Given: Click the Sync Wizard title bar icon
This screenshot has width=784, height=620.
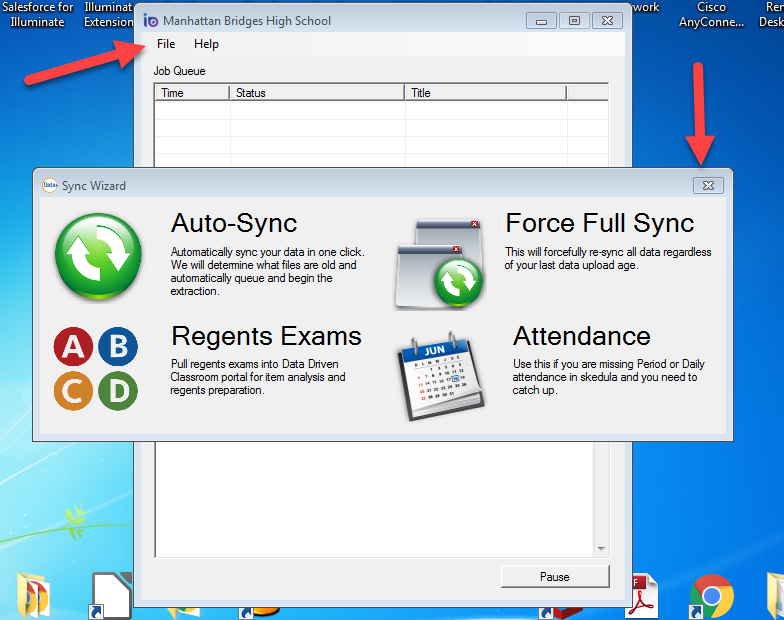Looking at the screenshot, I should (50, 186).
